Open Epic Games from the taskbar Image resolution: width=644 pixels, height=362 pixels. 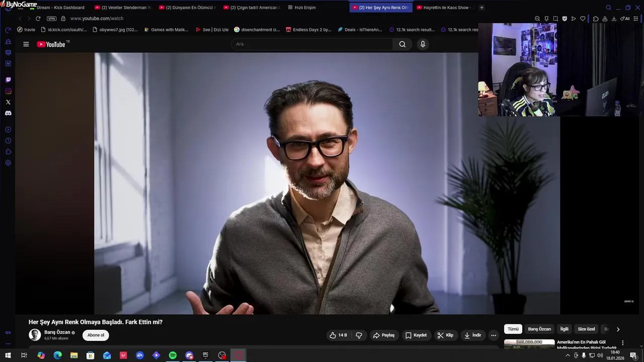click(206, 355)
